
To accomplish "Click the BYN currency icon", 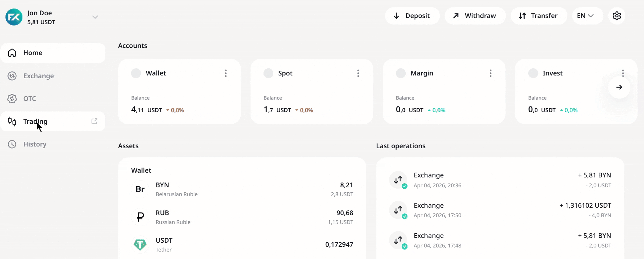I will pyautogui.click(x=140, y=189).
